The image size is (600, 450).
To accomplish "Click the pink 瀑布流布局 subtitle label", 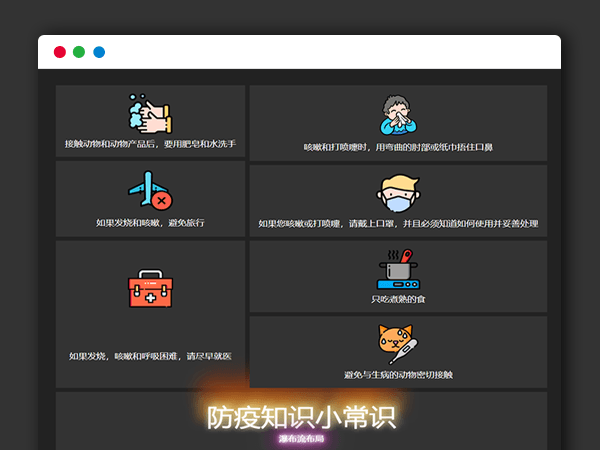I will point(299,438).
